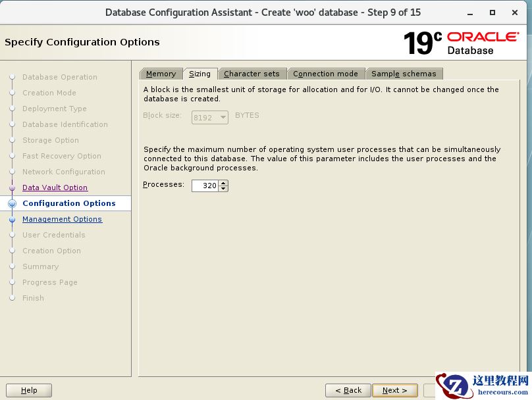Click the Finish step label
The width and height of the screenshot is (532, 400).
(33, 298)
